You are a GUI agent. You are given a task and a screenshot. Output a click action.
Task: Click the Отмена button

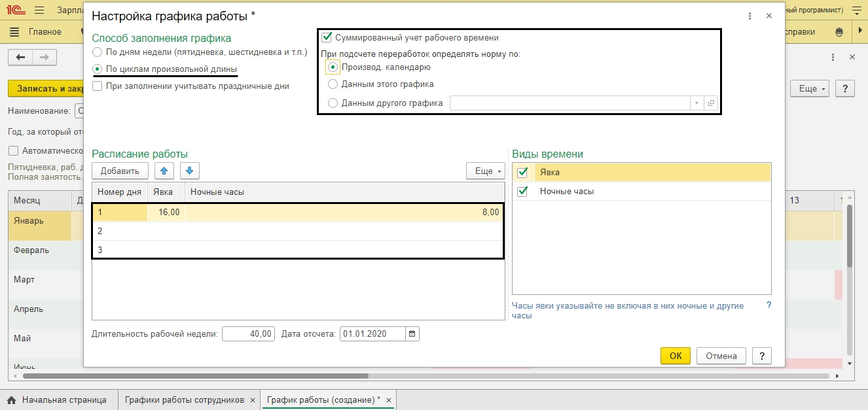[x=721, y=356]
